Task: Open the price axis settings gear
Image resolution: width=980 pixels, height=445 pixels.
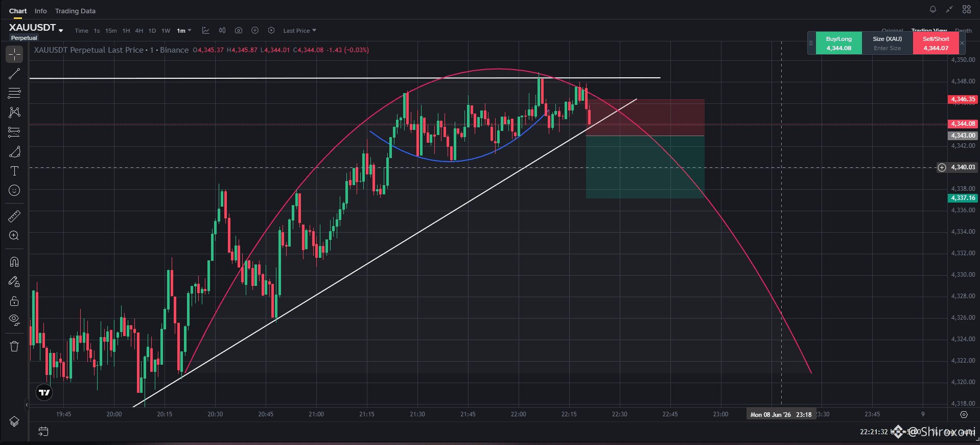Action: (x=964, y=414)
